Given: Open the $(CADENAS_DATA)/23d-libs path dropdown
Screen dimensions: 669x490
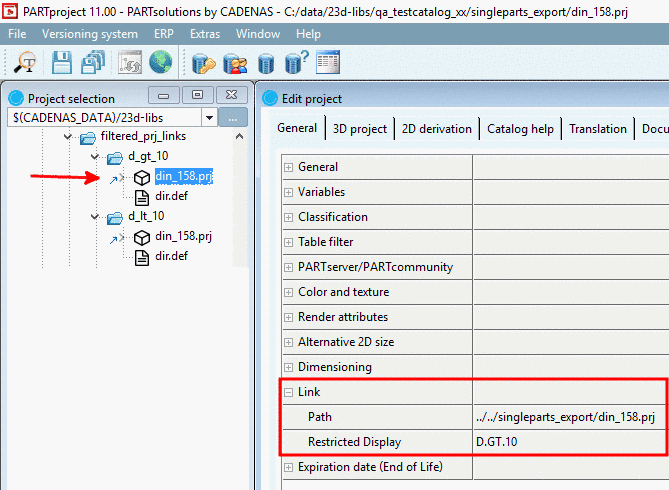Looking at the screenshot, I should [x=209, y=117].
